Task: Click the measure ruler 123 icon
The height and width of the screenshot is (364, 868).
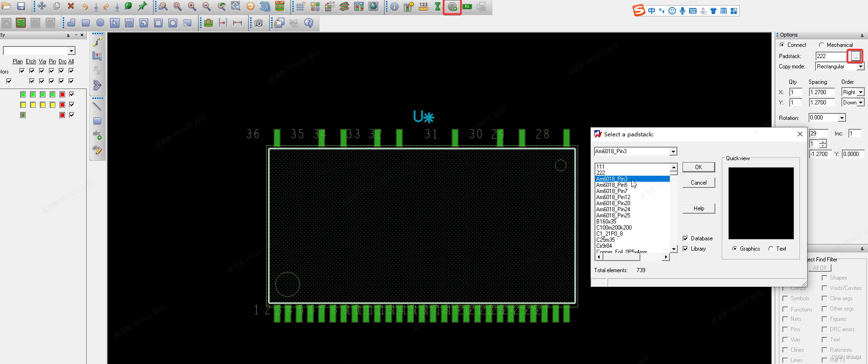Action: tap(423, 7)
